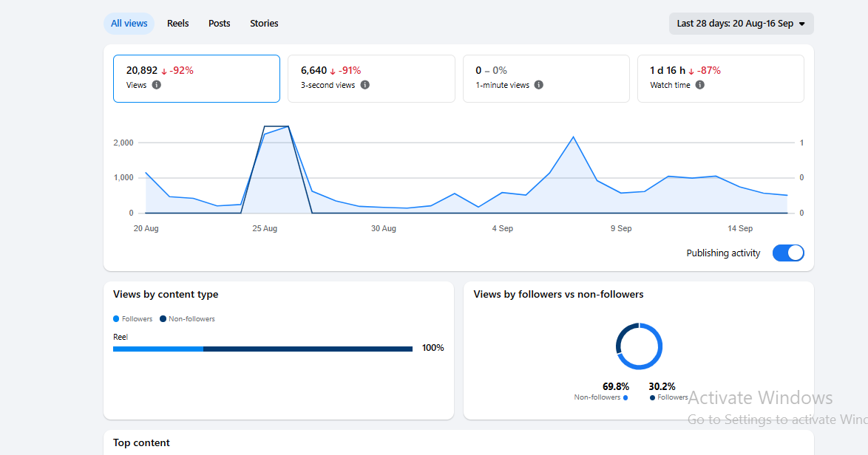
Task: Click the caret arrow on date range selector
Action: click(x=801, y=24)
